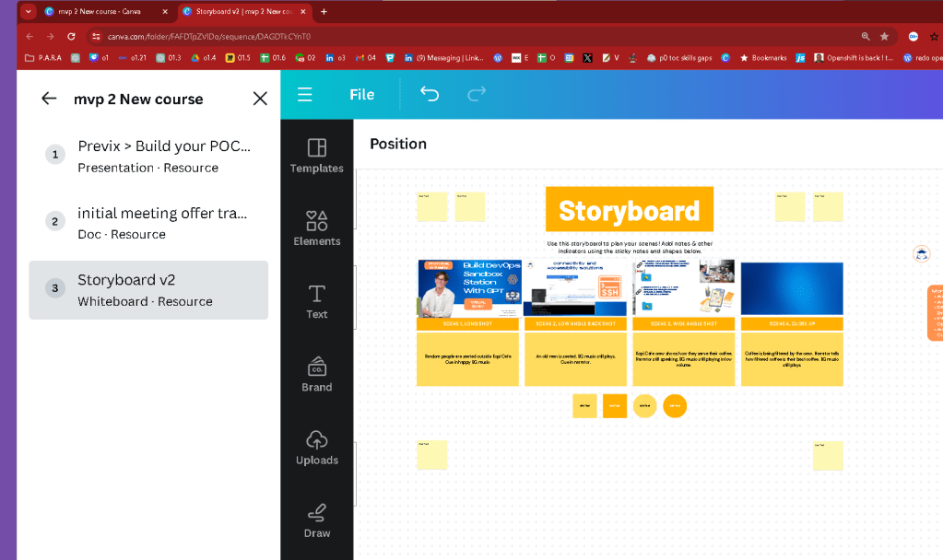Close the mvp 2 New course panel

(260, 99)
